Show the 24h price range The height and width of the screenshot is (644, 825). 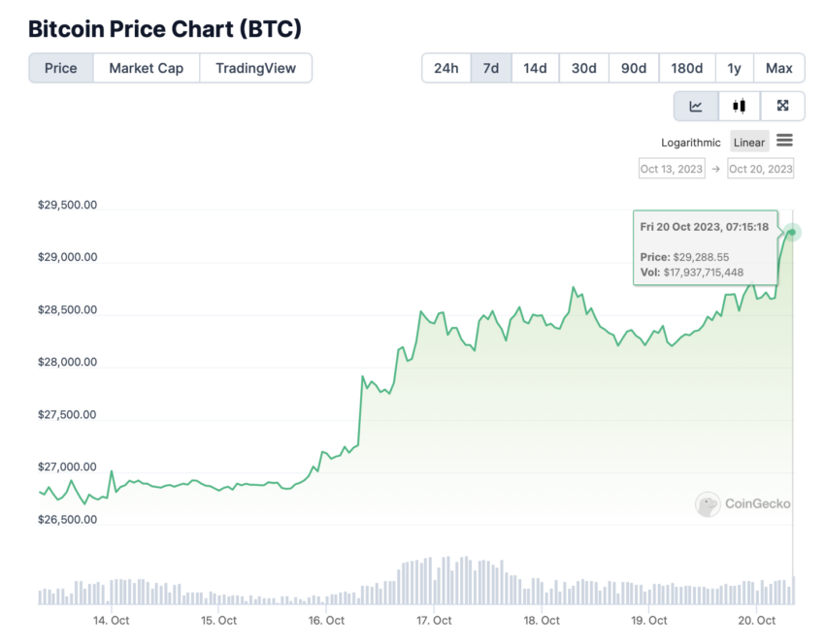pyautogui.click(x=446, y=68)
